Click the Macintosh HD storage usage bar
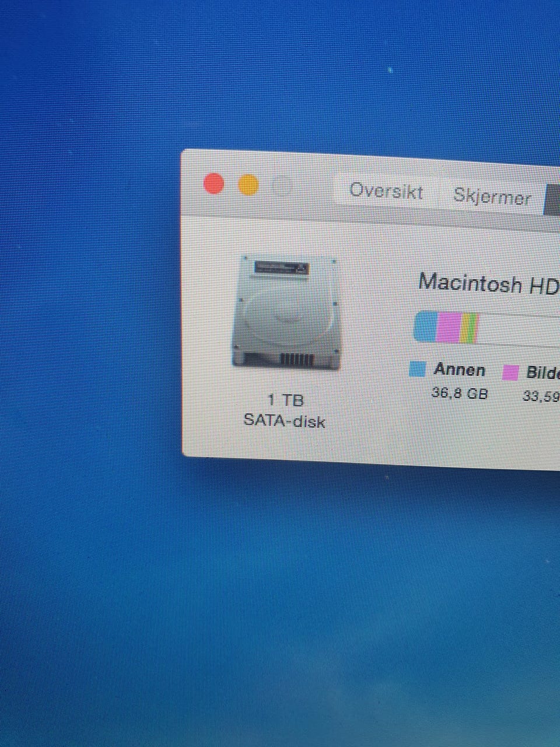 coord(487,328)
